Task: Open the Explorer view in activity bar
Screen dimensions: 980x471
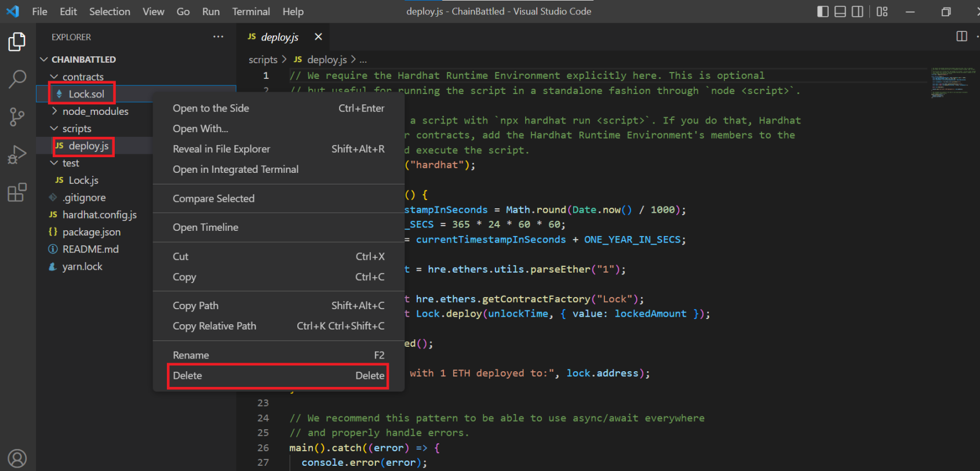Action: [x=17, y=42]
